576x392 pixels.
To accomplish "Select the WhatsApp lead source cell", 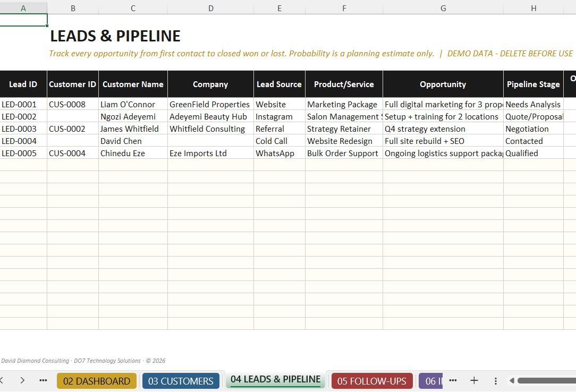I will click(279, 153).
